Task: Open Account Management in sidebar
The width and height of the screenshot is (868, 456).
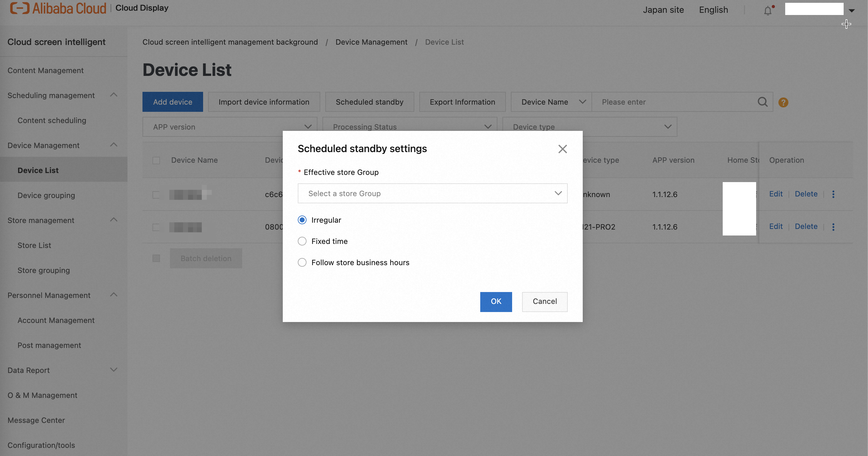Action: click(x=56, y=320)
